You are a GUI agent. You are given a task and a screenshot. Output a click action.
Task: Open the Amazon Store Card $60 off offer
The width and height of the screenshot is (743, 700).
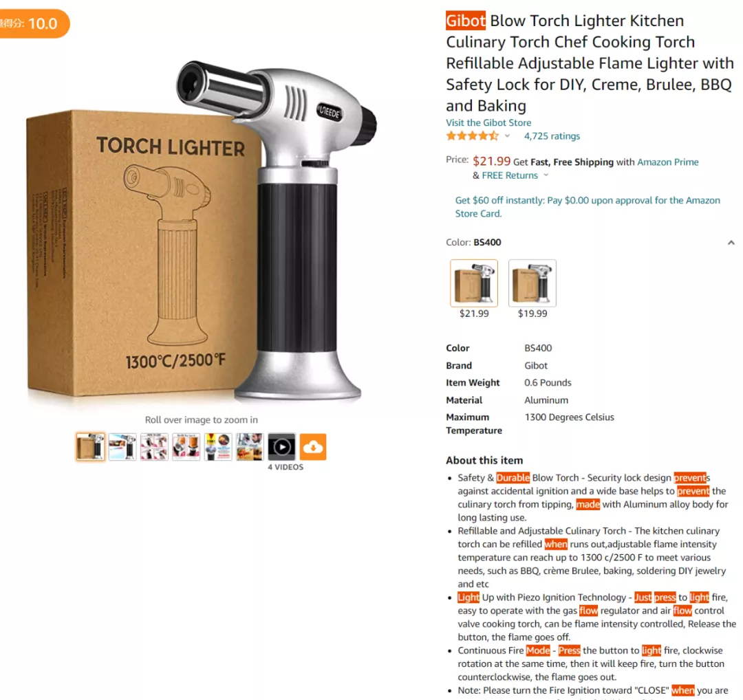[588, 207]
